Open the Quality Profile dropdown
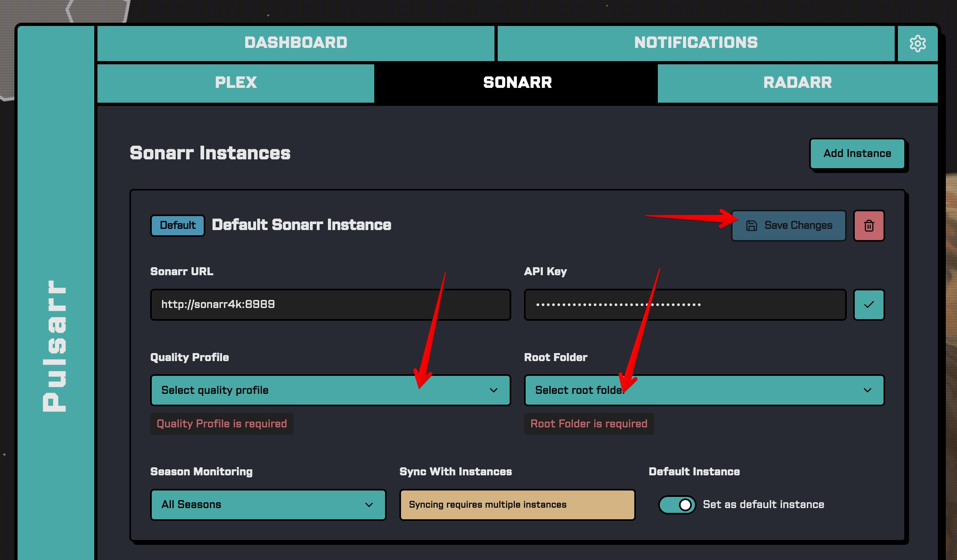Viewport: 957px width, 560px height. [330, 390]
